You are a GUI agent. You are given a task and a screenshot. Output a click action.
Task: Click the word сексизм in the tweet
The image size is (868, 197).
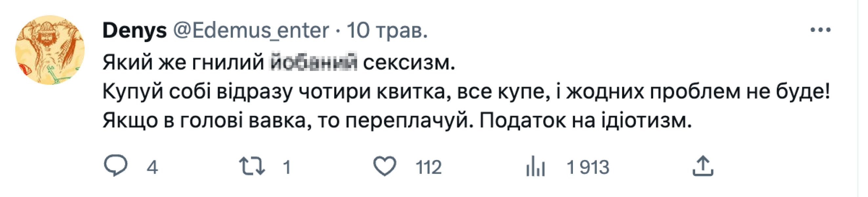point(409,63)
